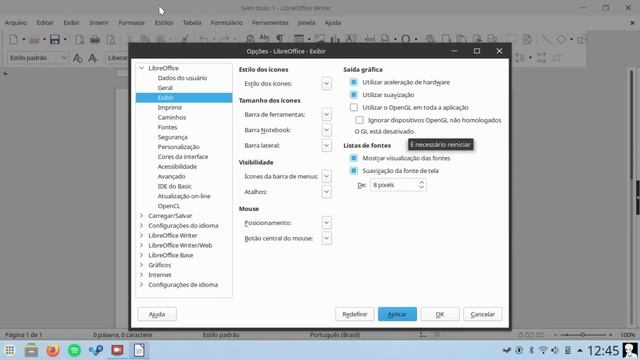Click the Writer zoom slider in status bar

coord(583,335)
